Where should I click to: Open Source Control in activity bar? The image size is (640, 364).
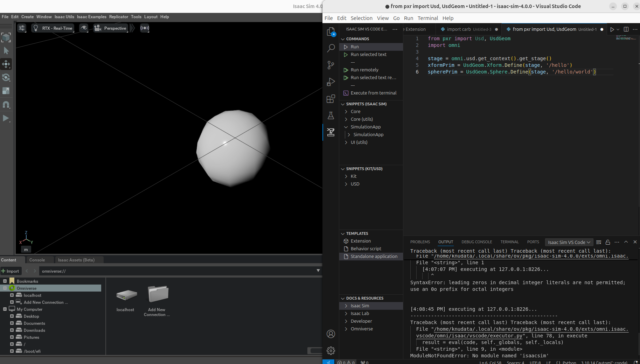click(x=331, y=65)
